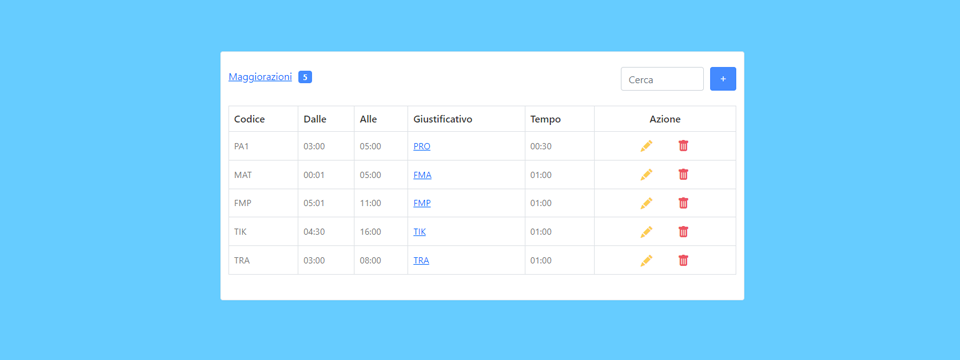The image size is (960, 360).
Task: Open the FMP giustificativo link
Action: (x=422, y=203)
